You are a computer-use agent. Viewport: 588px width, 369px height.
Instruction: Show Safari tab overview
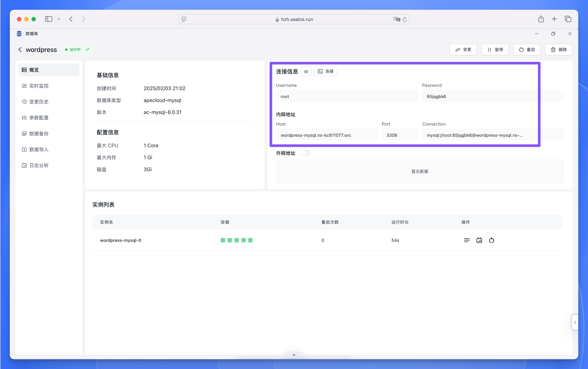click(x=568, y=19)
